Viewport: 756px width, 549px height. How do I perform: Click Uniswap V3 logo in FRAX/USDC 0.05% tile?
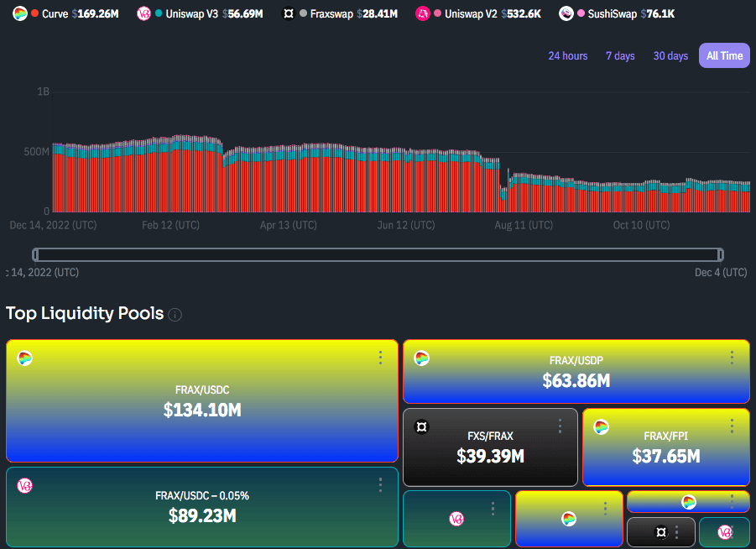[x=24, y=485]
